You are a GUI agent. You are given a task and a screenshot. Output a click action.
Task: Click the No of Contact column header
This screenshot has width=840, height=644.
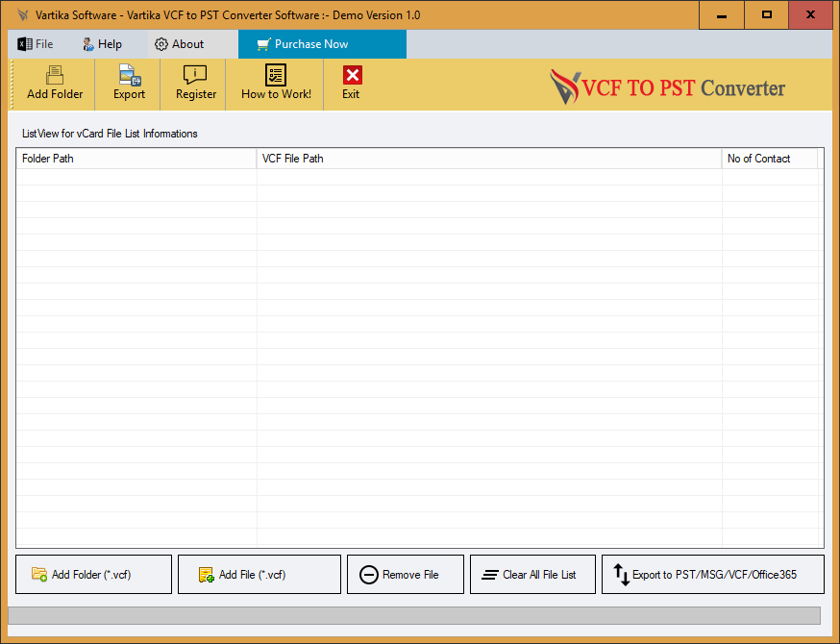(770, 159)
